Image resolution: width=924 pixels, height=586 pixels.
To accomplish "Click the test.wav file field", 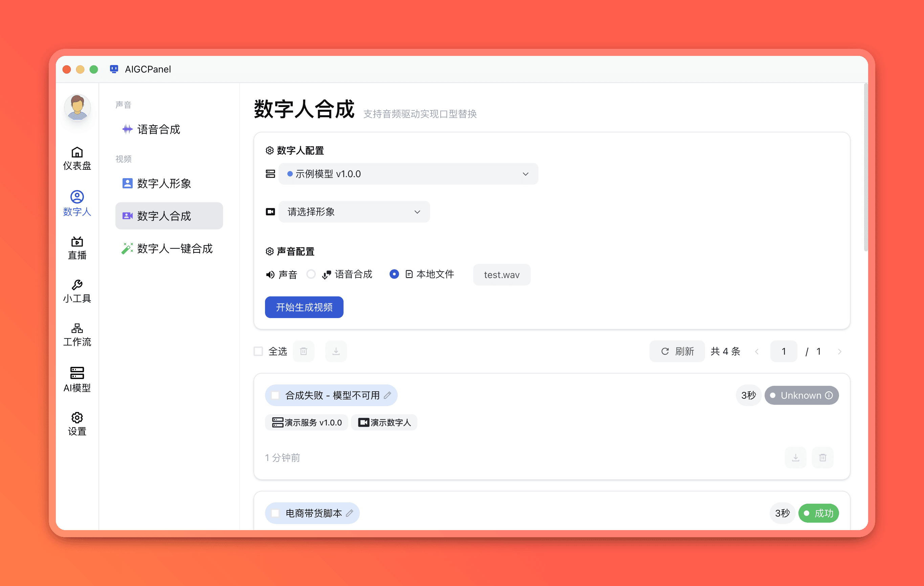I will (x=502, y=275).
